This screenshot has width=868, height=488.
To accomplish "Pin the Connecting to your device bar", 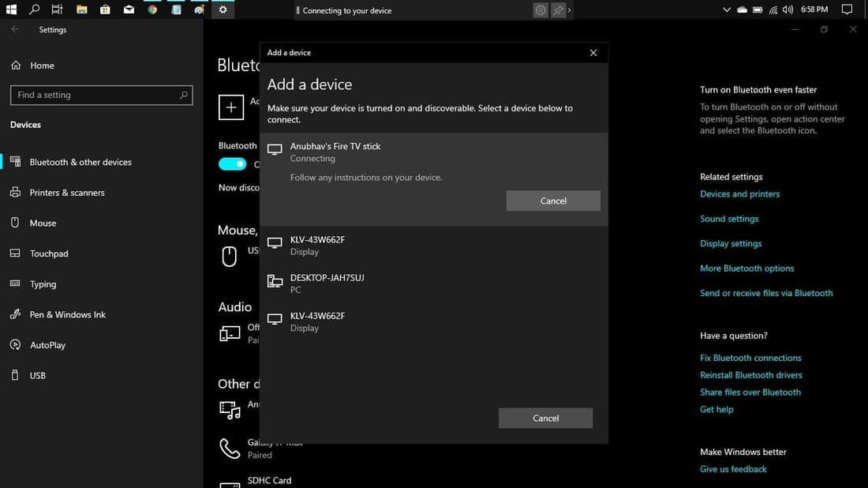I will click(558, 10).
